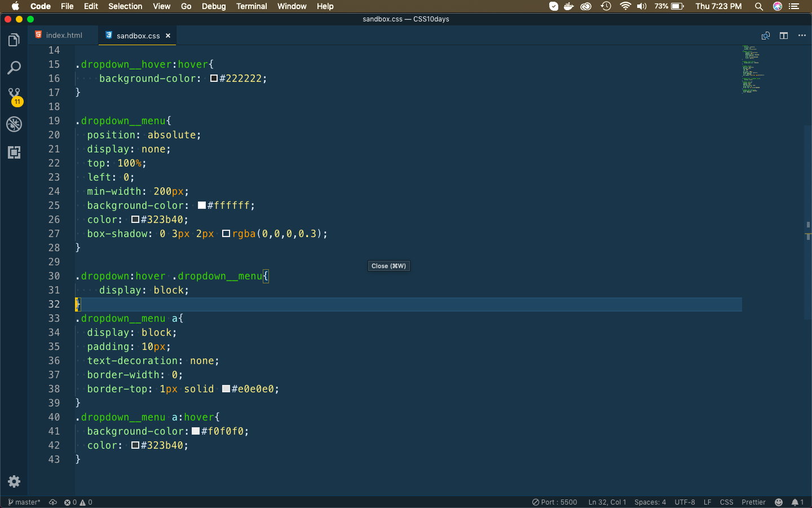Open Notification Center list icon
The image size is (812, 508).
(x=794, y=6)
